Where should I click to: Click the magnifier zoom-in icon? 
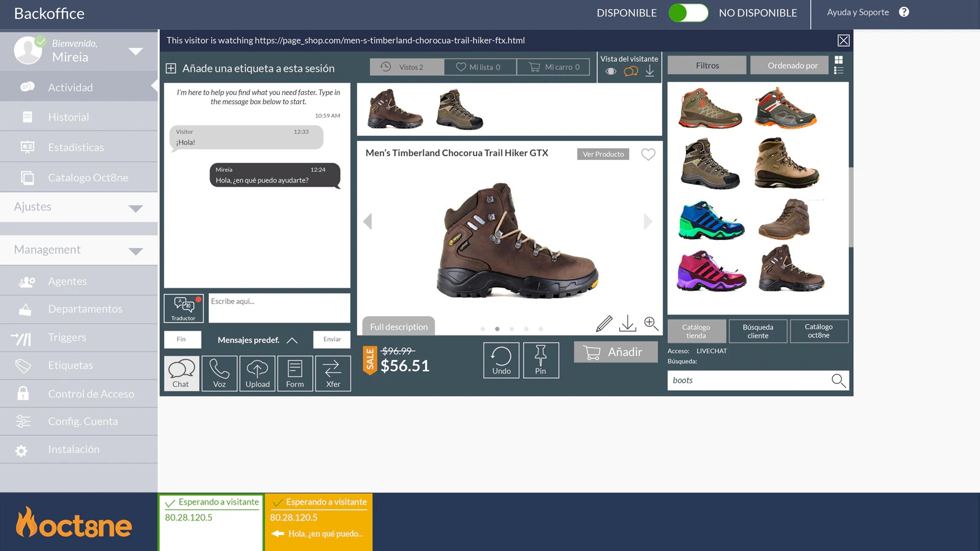[651, 323]
